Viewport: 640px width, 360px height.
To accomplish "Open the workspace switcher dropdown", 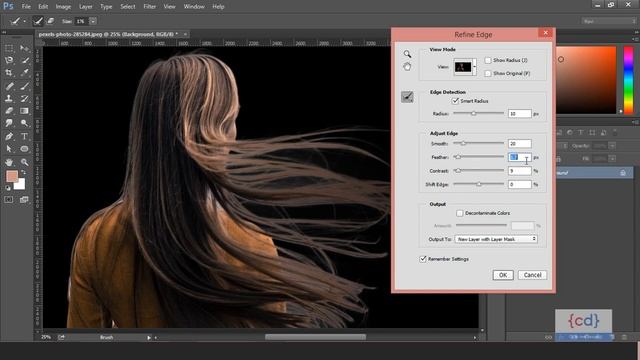I will click(608, 21).
